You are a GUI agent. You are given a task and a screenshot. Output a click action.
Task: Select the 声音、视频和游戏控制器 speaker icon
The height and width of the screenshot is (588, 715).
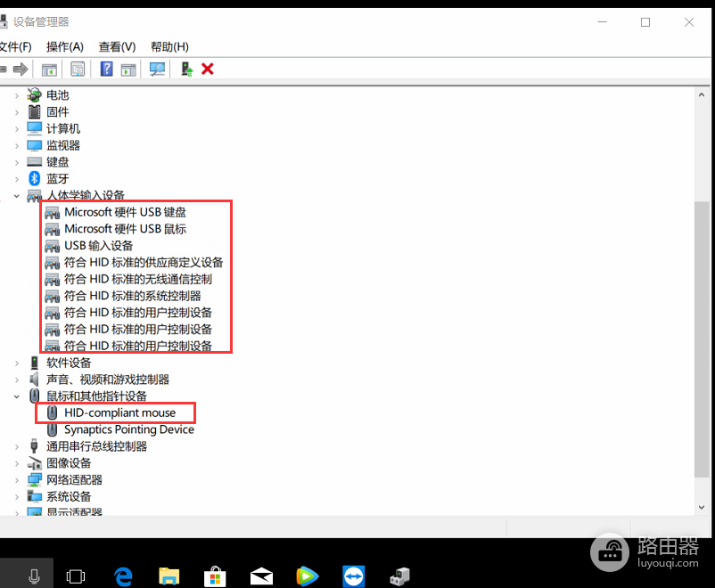pyautogui.click(x=34, y=380)
